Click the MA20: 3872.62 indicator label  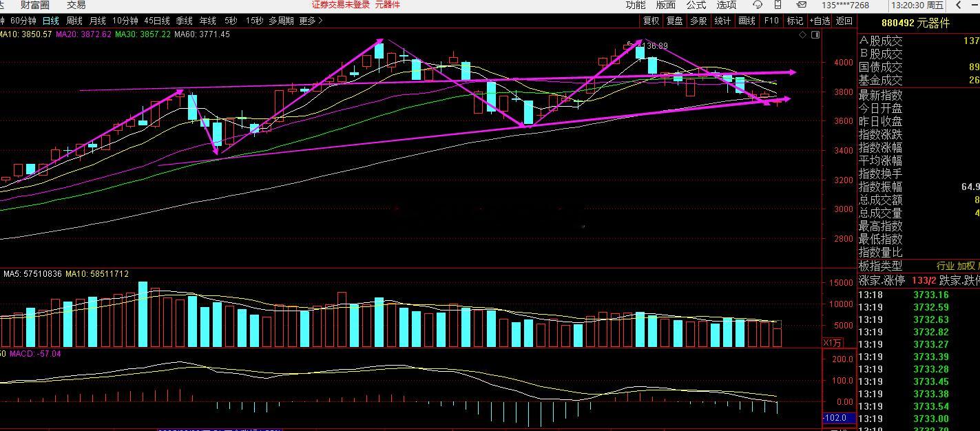(83, 34)
